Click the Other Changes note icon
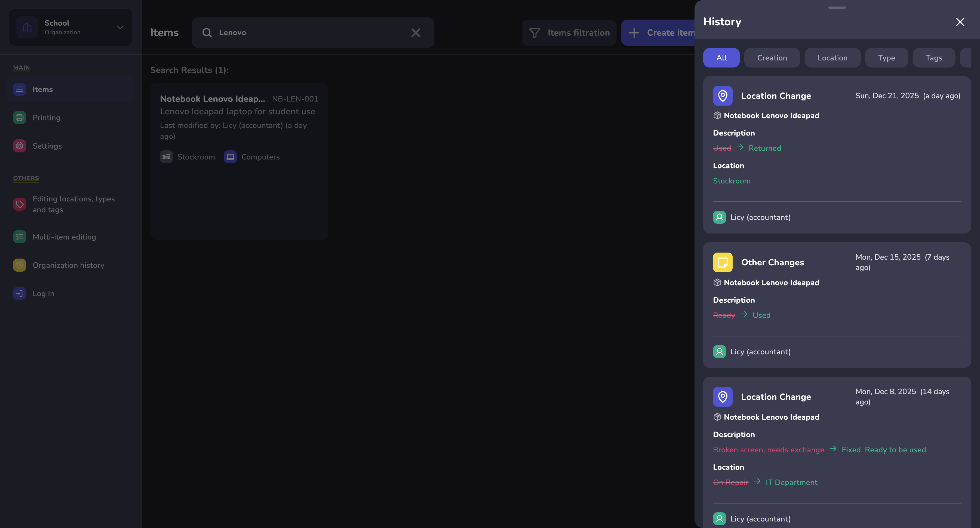 pyautogui.click(x=723, y=262)
